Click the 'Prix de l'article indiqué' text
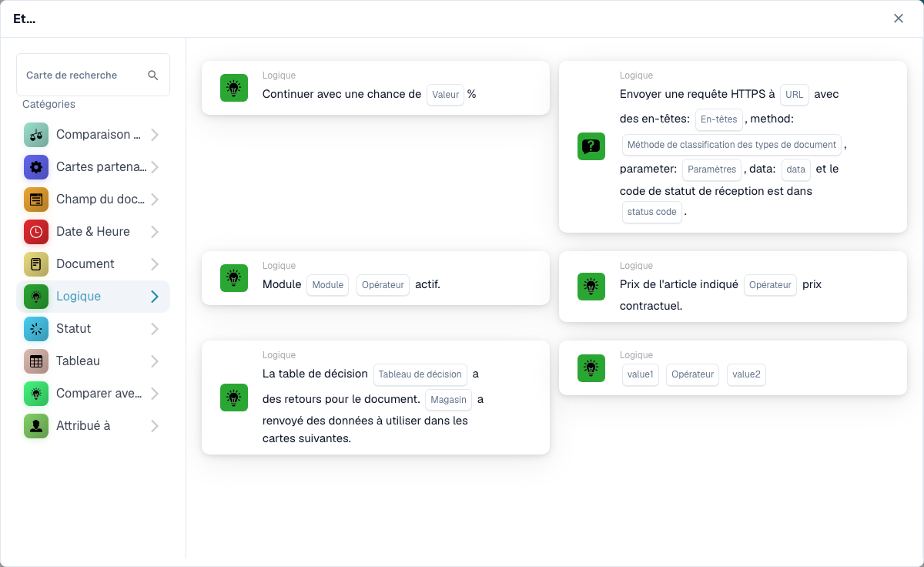Screen dimensions: 924x567 pos(679,284)
